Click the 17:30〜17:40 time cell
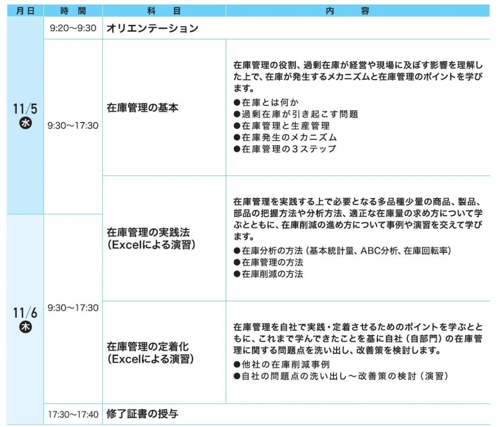Viewport: 504px width, 427px height. click(x=73, y=415)
